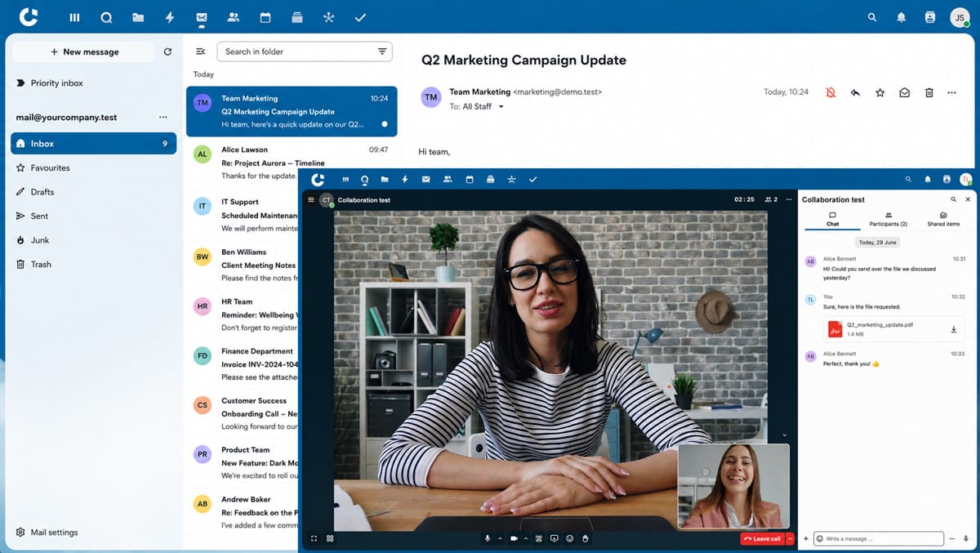The image size is (980, 553).
Task: Open unified search in Mail window top bar
Action: coord(872,17)
